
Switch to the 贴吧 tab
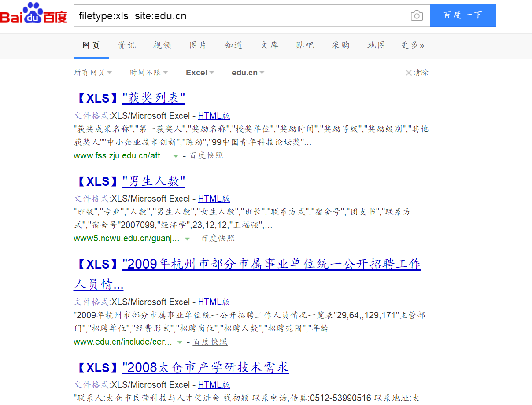305,45
